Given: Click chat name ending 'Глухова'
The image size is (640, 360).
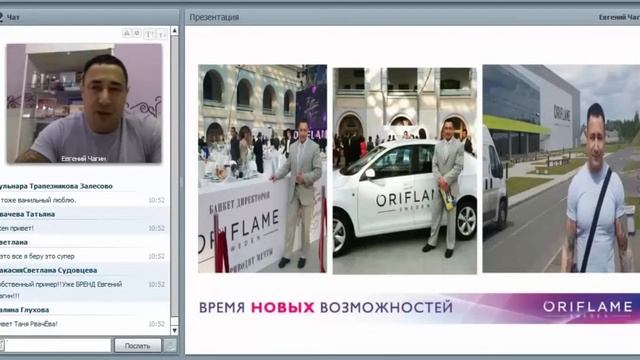Looking at the screenshot, I should [24, 310].
